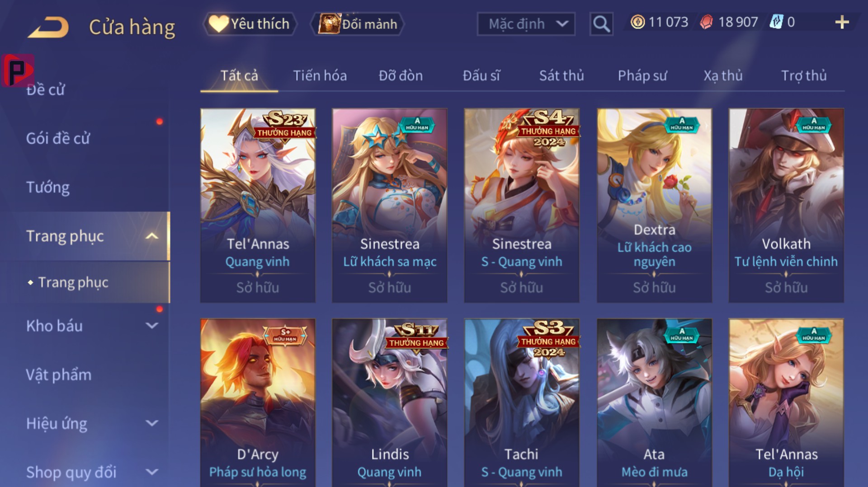Open the Mặc định sort dropdown
This screenshot has width=868, height=487.
click(x=526, y=24)
